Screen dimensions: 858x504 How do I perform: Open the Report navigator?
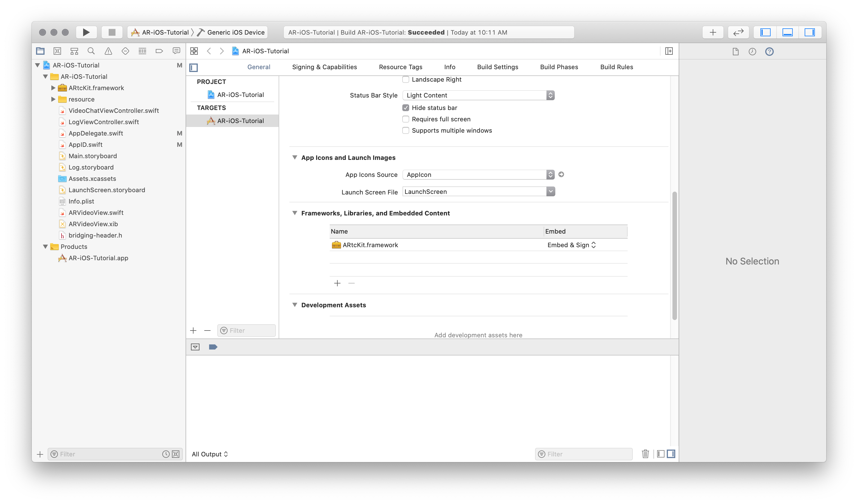click(x=176, y=51)
